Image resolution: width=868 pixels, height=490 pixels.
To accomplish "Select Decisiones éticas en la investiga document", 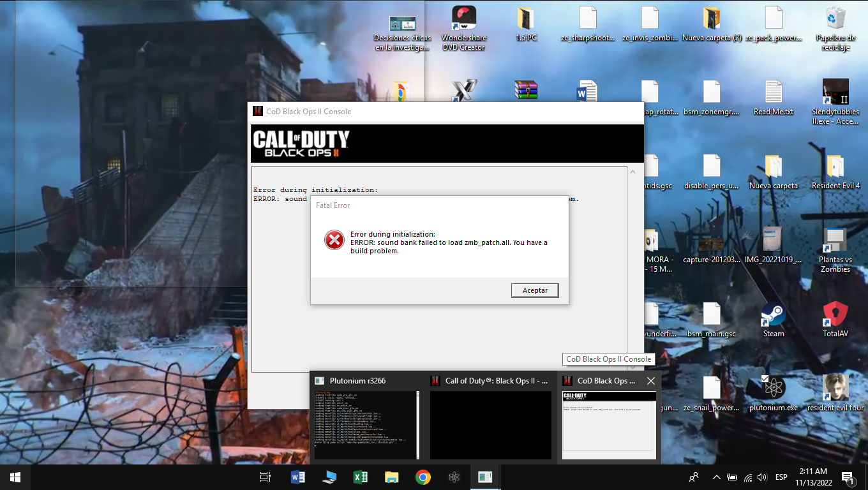I will click(402, 33).
